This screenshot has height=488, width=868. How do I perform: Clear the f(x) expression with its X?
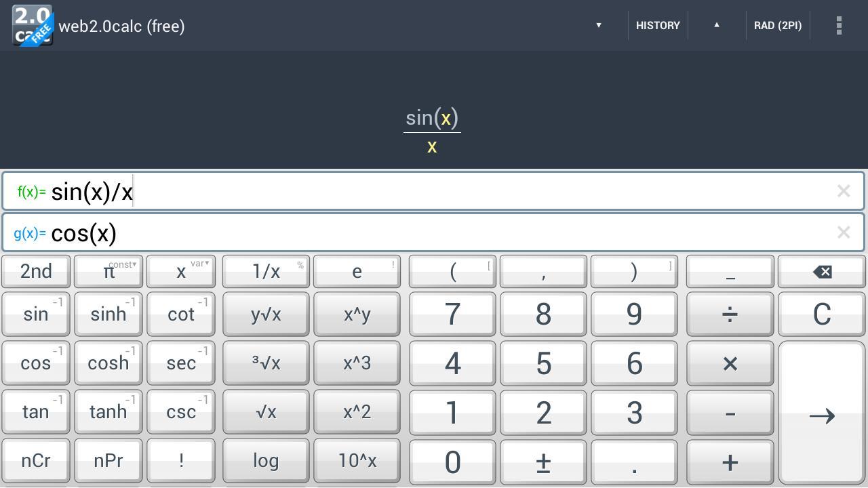coord(844,190)
